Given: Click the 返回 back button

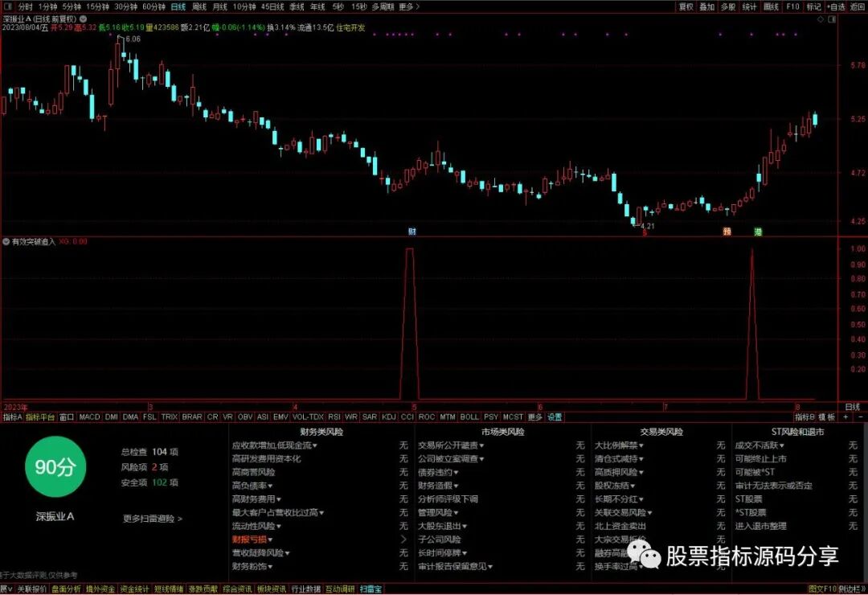Looking at the screenshot, I should click(857, 6).
